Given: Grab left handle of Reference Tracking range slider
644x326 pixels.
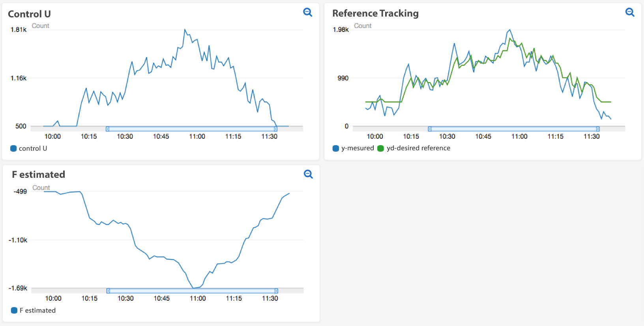Looking at the screenshot, I should [430, 129].
